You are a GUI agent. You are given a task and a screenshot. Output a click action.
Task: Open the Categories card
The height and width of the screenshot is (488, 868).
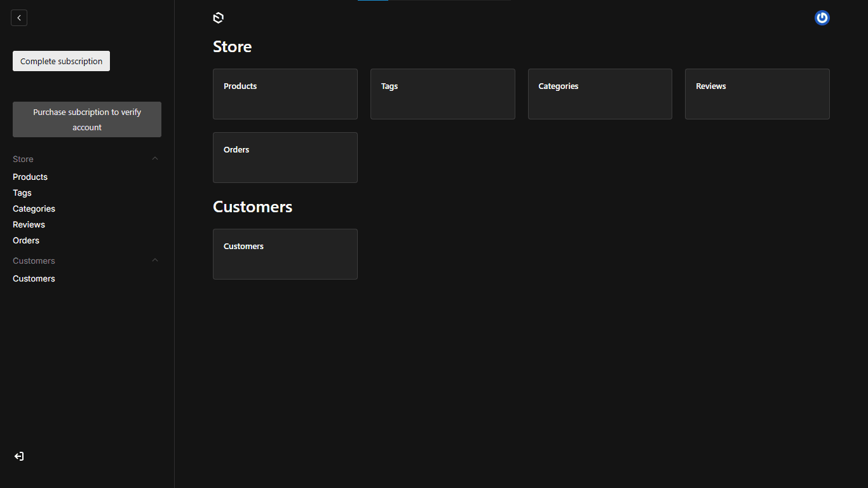(x=600, y=94)
